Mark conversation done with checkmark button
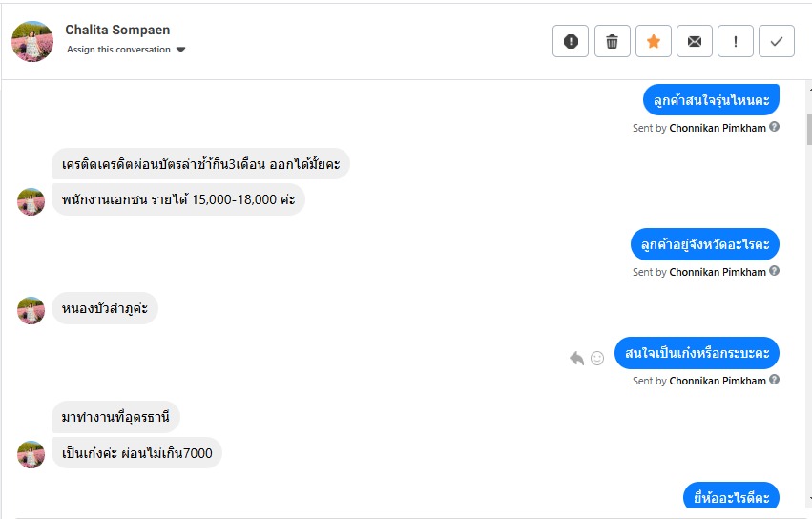Viewport: 812px width, 519px height. [777, 41]
